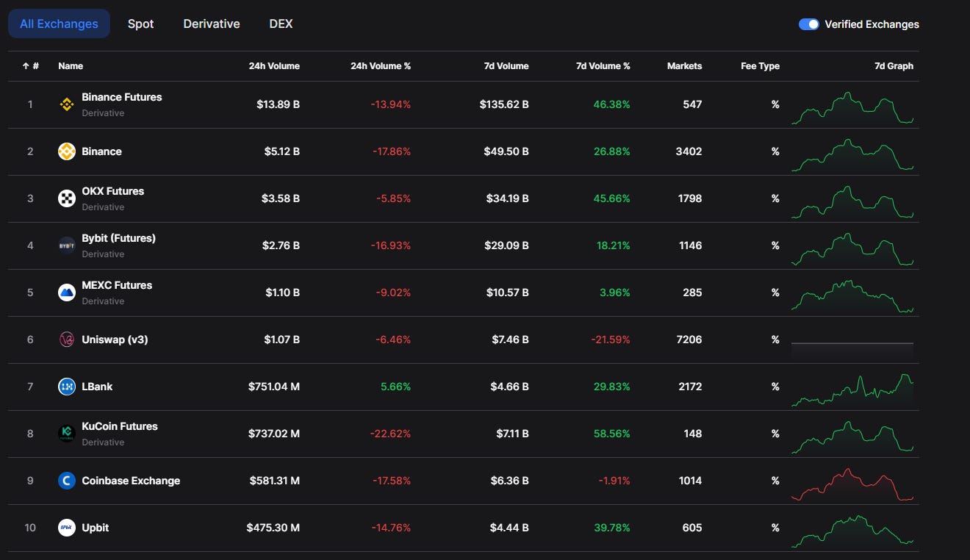Sort by 24h Volume % column header
The image size is (970, 560).
pos(381,66)
